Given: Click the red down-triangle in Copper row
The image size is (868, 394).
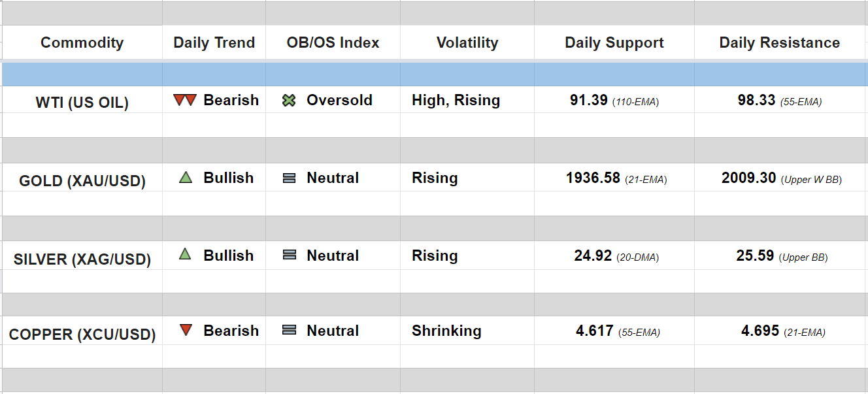Looking at the screenshot, I should [x=186, y=331].
